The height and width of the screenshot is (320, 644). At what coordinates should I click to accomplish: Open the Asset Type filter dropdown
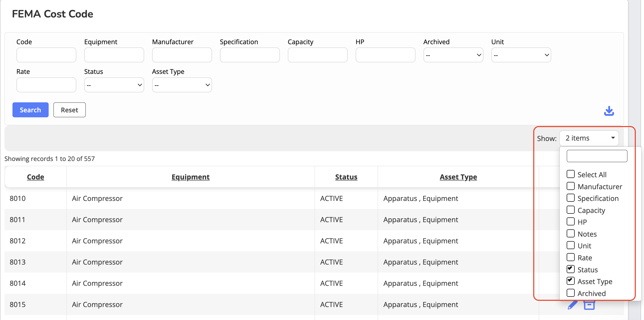click(182, 85)
